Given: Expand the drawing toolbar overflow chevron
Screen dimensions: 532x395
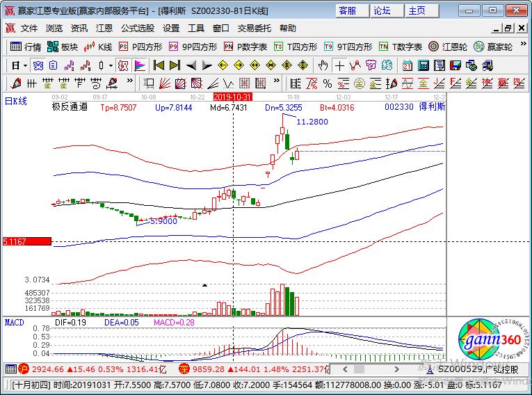Looking at the screenshot, I should pos(129,81).
